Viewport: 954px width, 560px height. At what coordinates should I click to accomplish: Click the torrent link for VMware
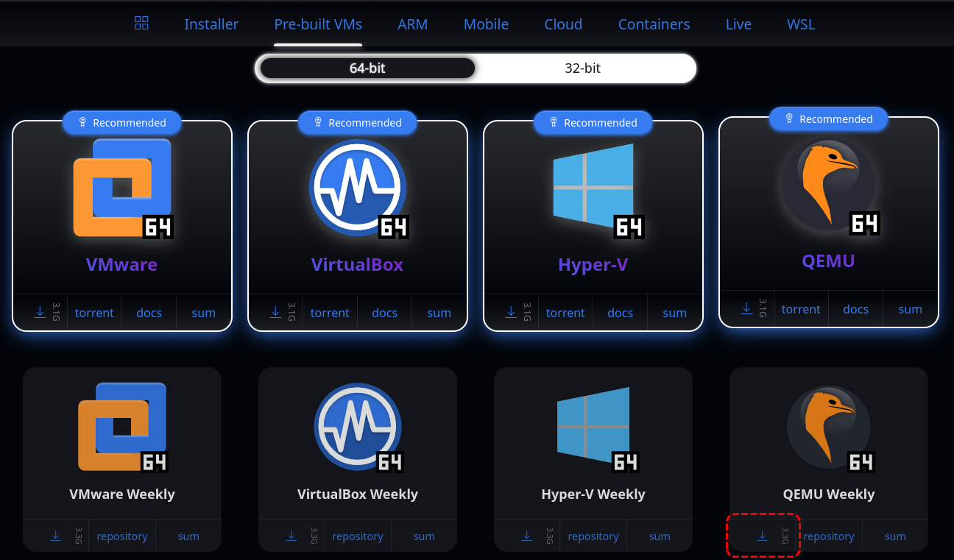click(x=94, y=313)
